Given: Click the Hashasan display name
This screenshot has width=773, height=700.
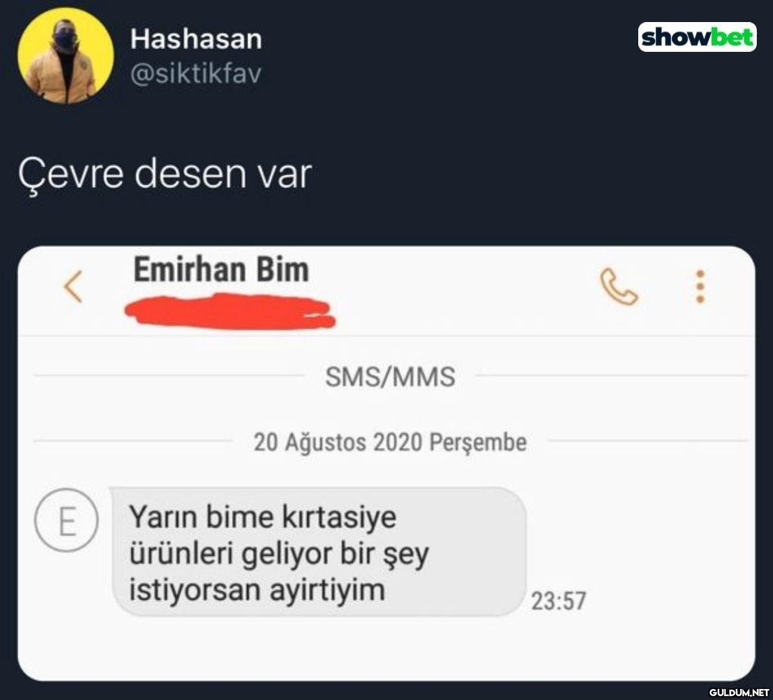Looking at the screenshot, I should 196,39.
